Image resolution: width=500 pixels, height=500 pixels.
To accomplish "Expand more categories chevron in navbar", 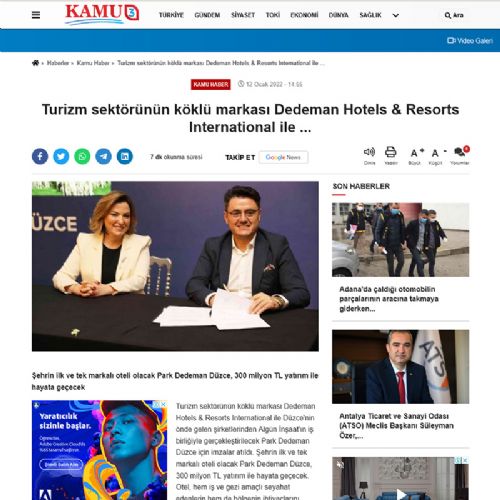I will (396, 15).
